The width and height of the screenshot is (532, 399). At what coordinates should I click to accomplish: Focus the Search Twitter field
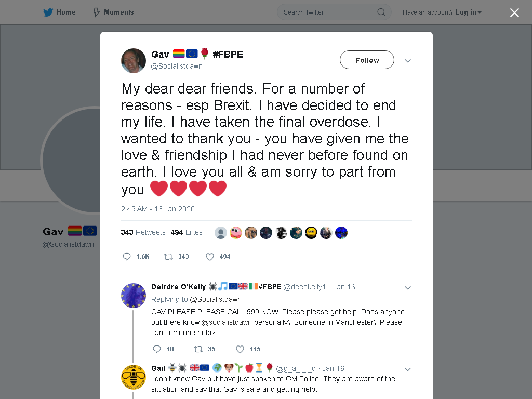click(334, 12)
